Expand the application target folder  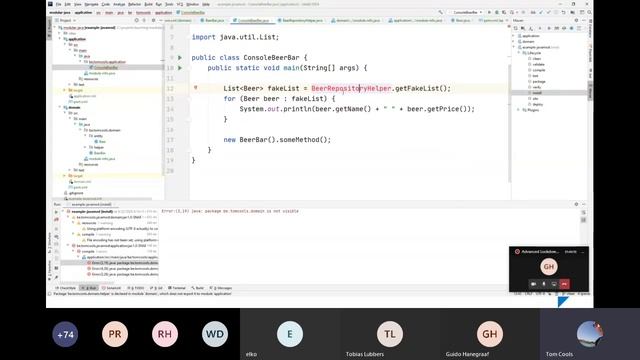(65, 90)
